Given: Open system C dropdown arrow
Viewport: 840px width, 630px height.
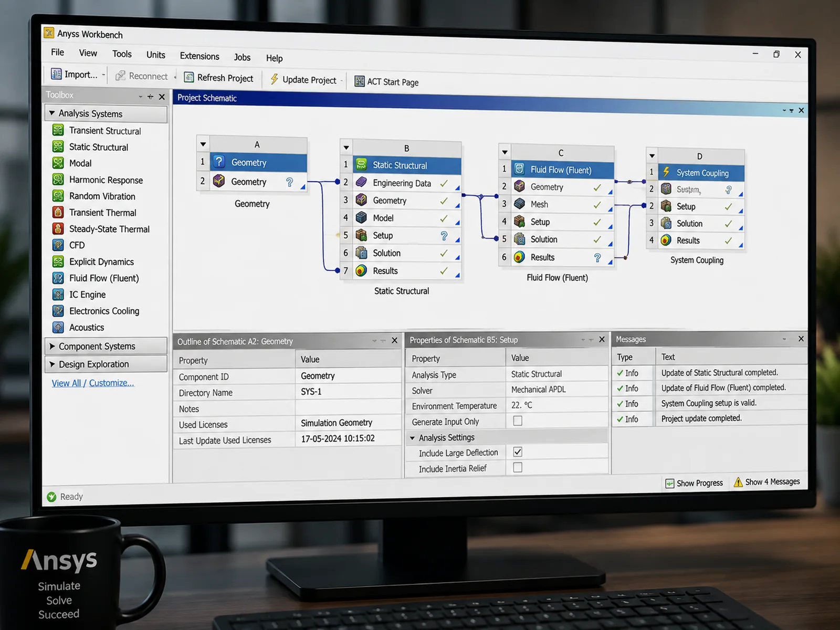Looking at the screenshot, I should (505, 152).
